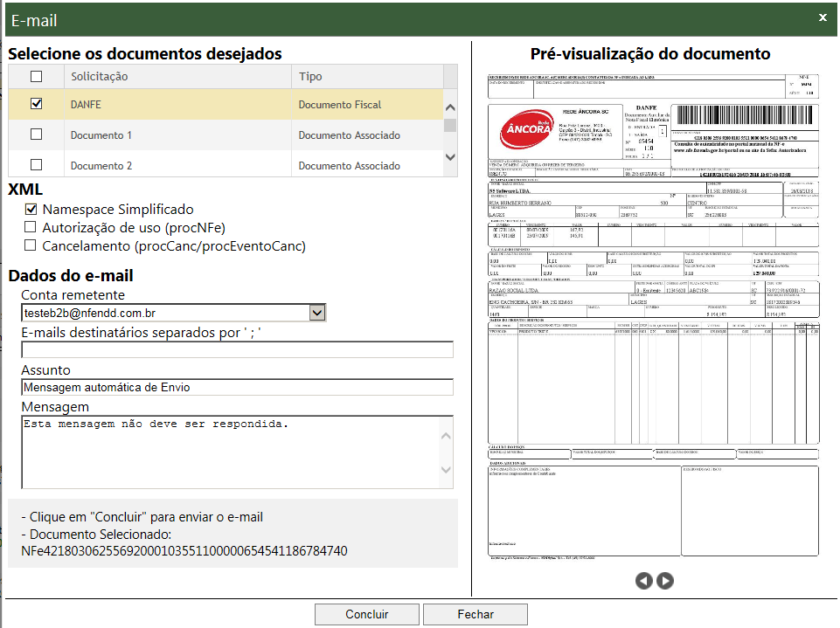Click the Concluir button

click(x=366, y=614)
